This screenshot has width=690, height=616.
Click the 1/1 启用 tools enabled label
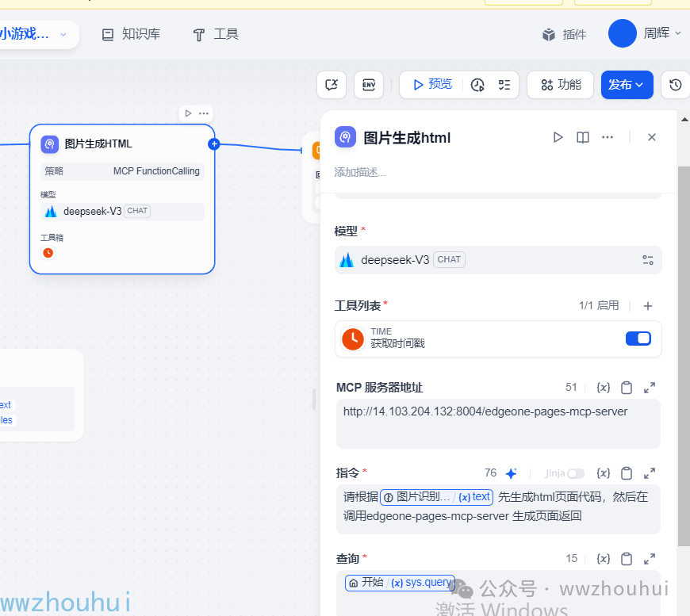point(599,305)
